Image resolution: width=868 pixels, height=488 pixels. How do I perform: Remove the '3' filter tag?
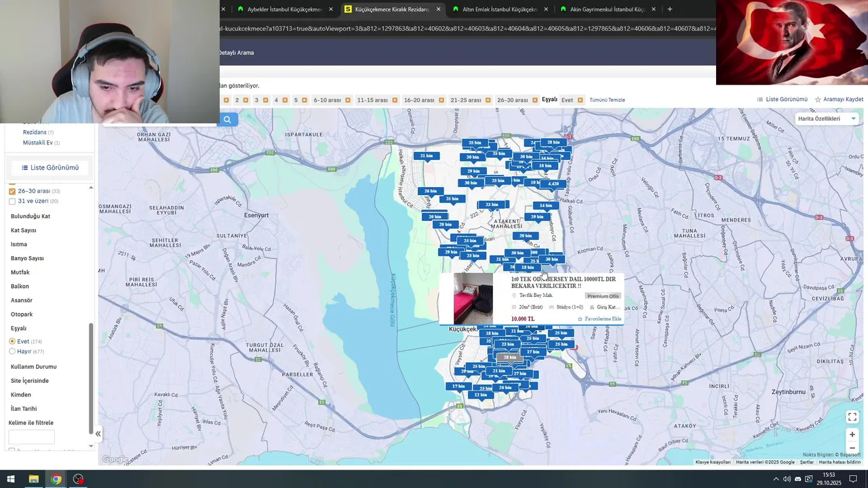point(265,100)
